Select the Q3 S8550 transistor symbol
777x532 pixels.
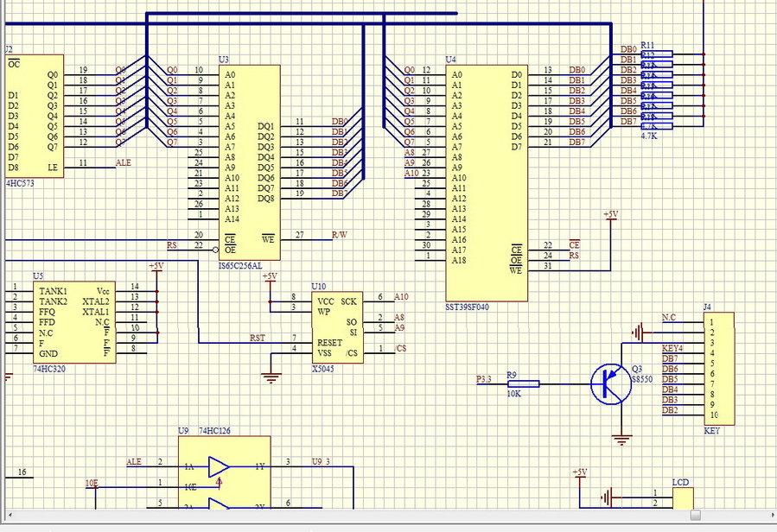(611, 384)
